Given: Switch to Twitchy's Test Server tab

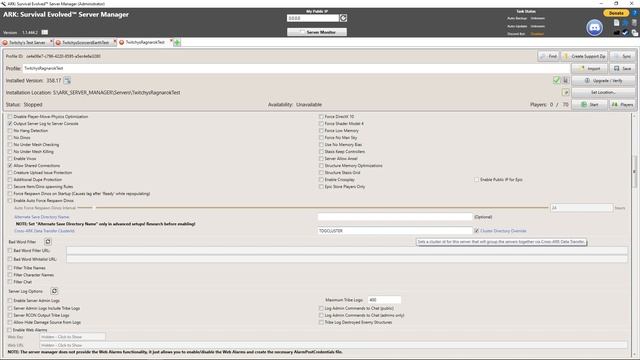Looking at the screenshot, I should 27,42.
